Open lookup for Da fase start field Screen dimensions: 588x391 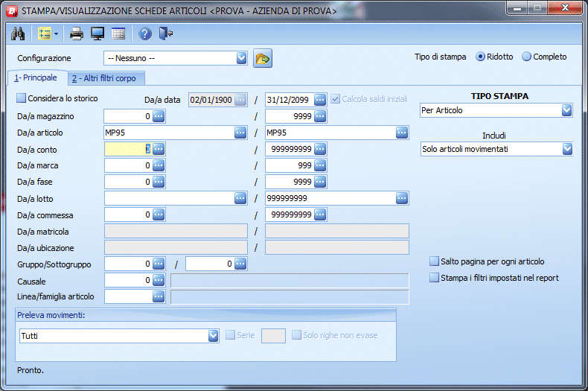[159, 182]
